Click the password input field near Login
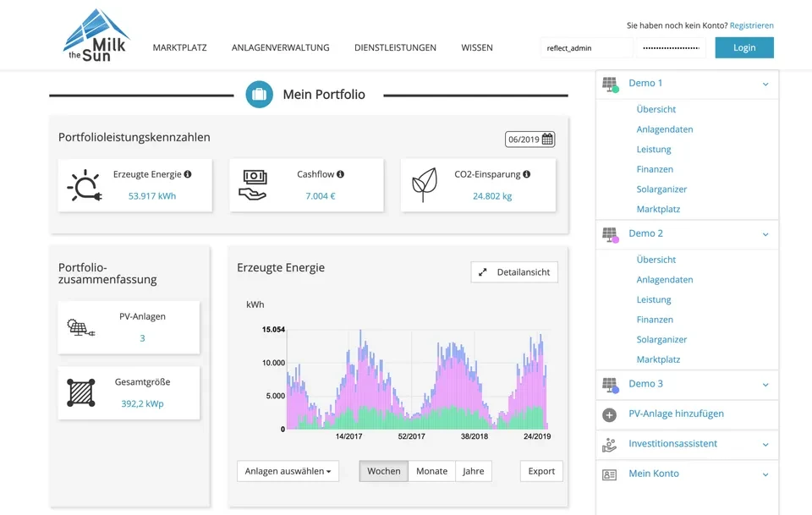The image size is (812, 515). click(669, 47)
